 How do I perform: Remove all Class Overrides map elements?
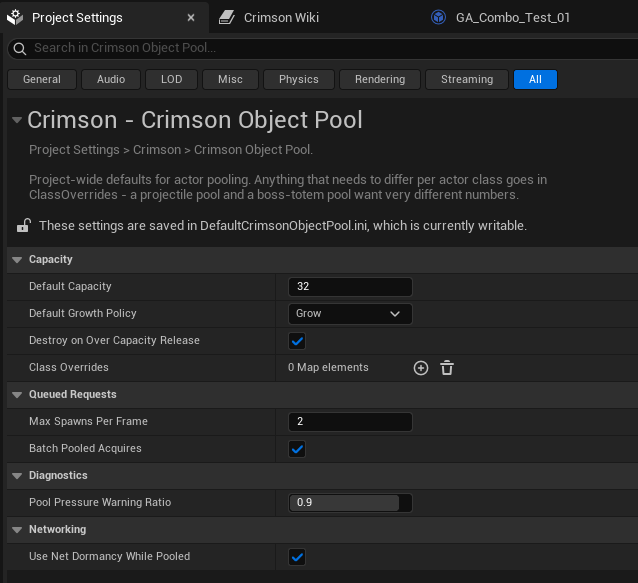pos(447,368)
